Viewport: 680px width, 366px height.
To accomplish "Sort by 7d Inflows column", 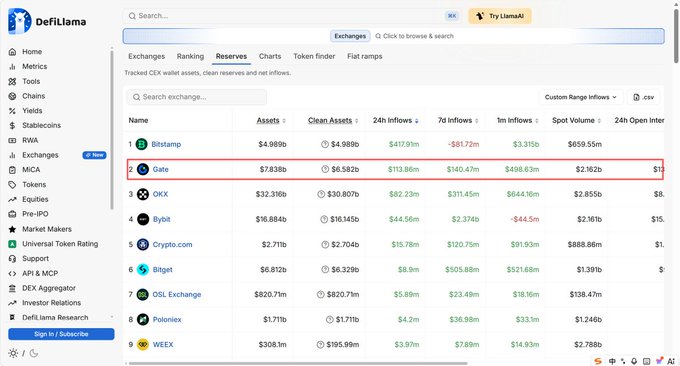I will pyautogui.click(x=458, y=121).
